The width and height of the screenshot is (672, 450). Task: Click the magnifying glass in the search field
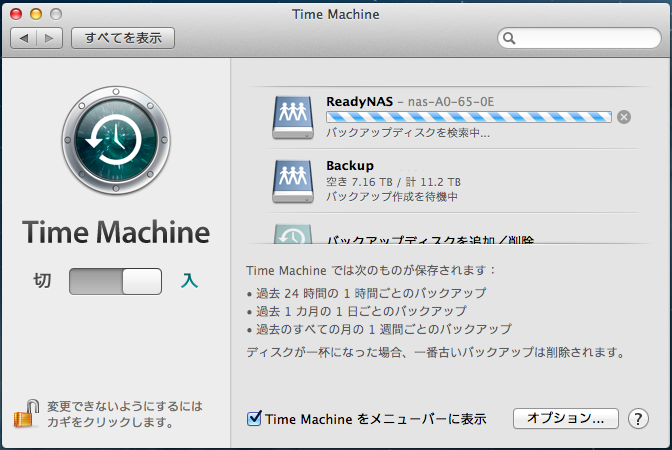(x=510, y=39)
